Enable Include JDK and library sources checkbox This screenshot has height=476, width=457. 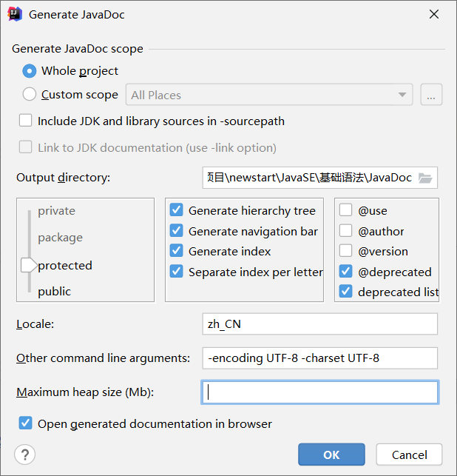tap(26, 121)
